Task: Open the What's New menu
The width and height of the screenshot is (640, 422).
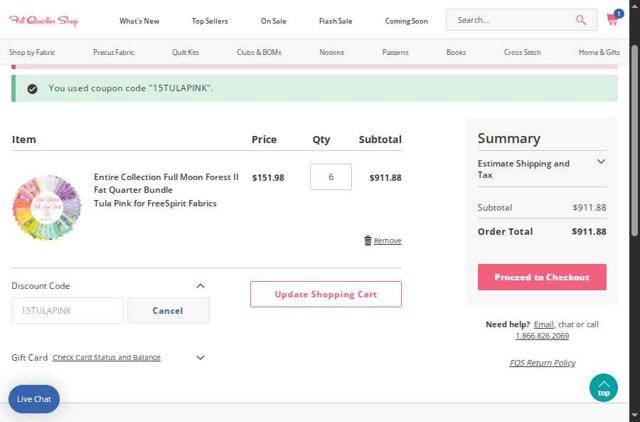Action: click(x=139, y=21)
